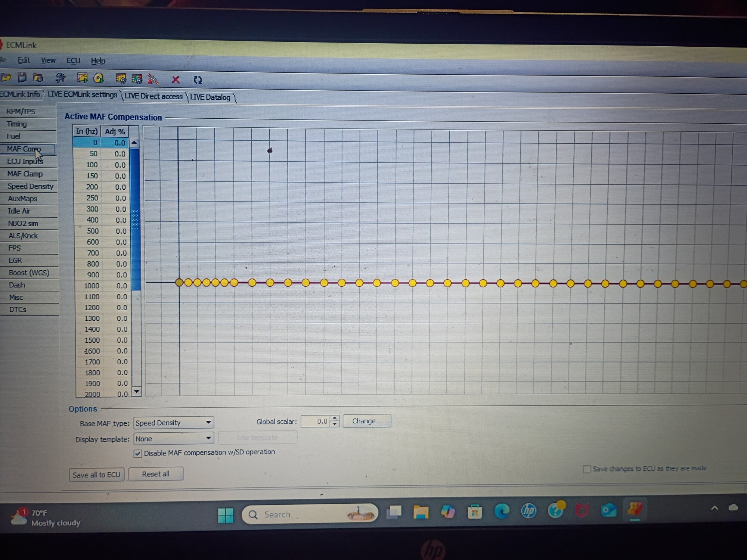
Task: Click the table scrollbar down arrow
Action: click(137, 391)
